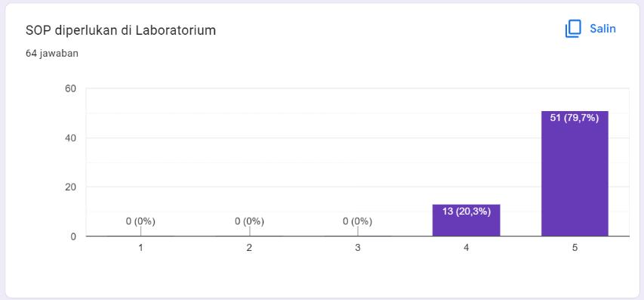Click y-axis value 60

tap(71, 88)
